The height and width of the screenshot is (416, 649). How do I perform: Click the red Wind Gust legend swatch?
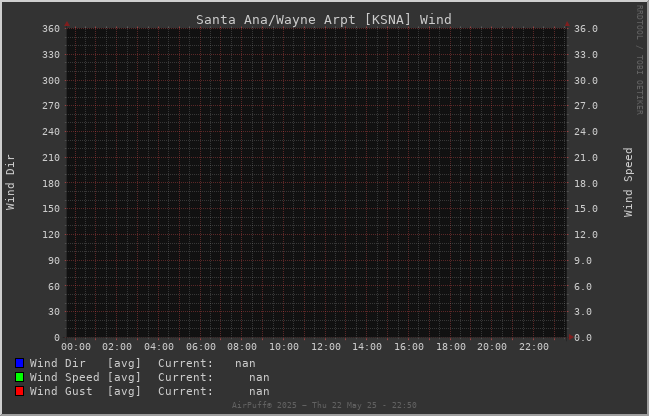click(19, 391)
